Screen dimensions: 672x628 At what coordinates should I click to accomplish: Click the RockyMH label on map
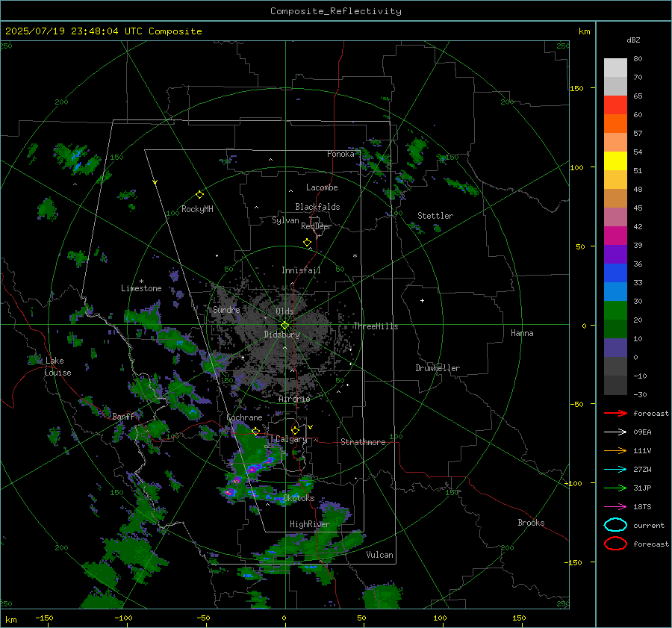point(197,209)
